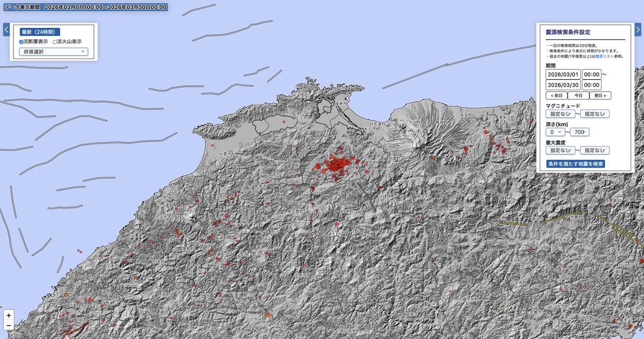Select the start time field next to 2026/03/01
Image resolution: width=644 pixels, height=339 pixels.
pyautogui.click(x=592, y=75)
